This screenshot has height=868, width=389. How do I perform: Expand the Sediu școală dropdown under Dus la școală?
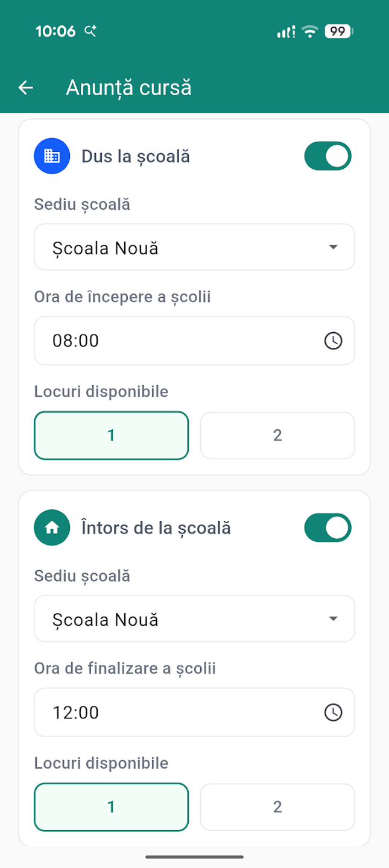[194, 247]
